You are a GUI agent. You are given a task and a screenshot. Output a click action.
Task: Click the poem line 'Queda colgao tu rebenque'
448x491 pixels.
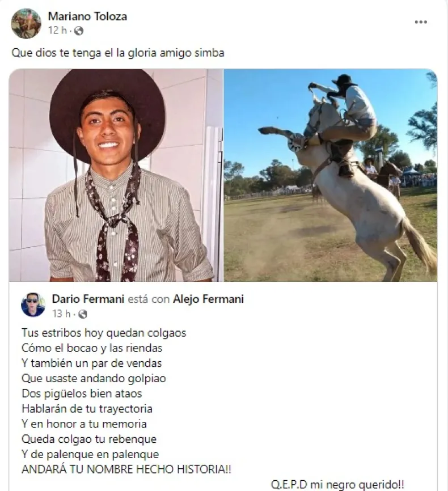(x=89, y=439)
